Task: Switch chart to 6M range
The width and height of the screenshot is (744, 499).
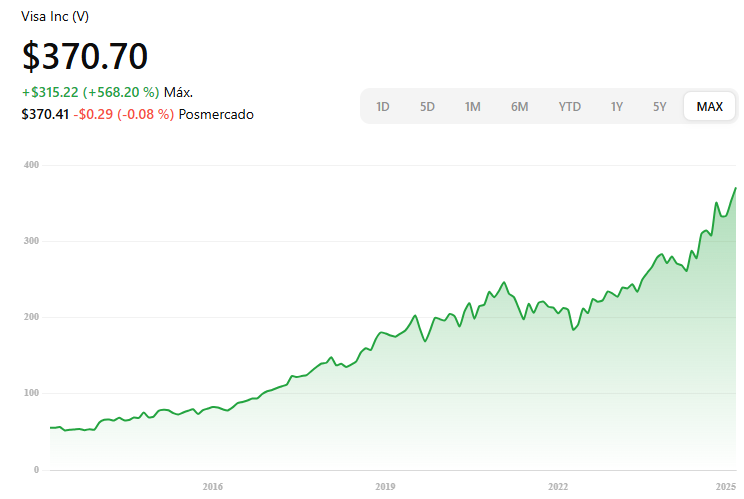Action: [x=519, y=107]
